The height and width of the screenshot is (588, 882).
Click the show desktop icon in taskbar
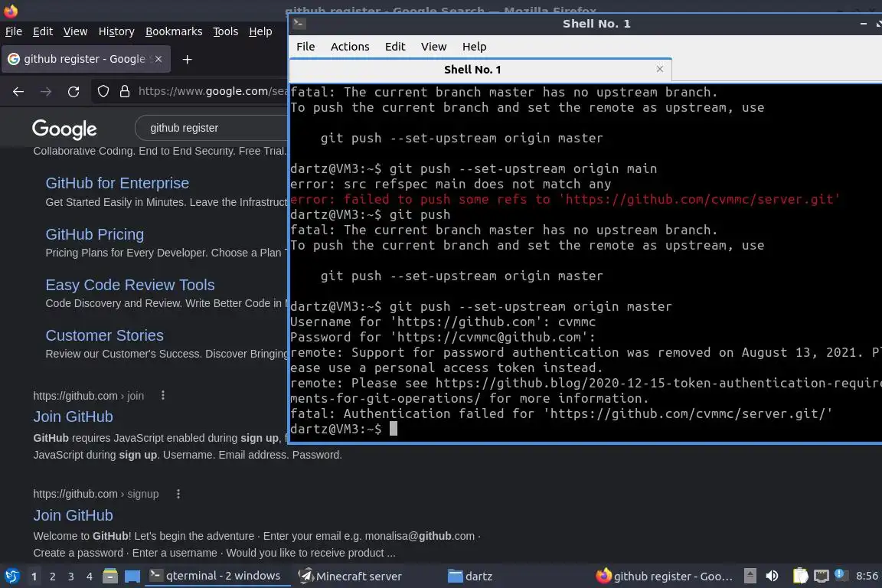click(x=132, y=576)
